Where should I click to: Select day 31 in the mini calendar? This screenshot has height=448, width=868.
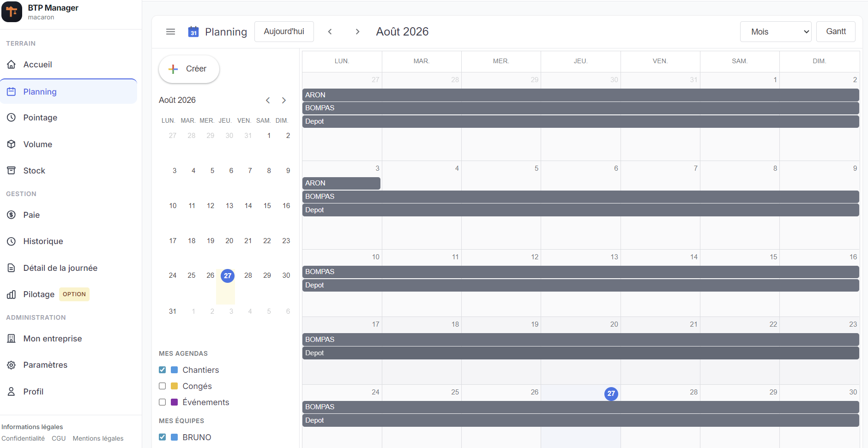coord(173,311)
